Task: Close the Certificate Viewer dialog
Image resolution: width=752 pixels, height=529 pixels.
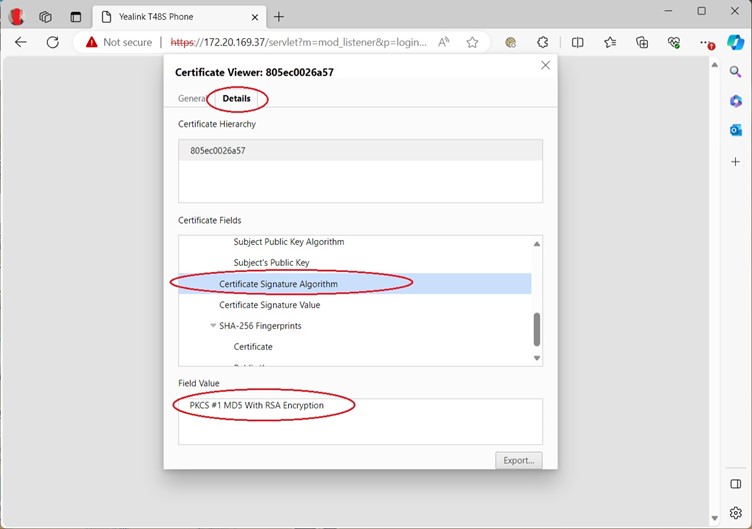Action: [x=545, y=65]
